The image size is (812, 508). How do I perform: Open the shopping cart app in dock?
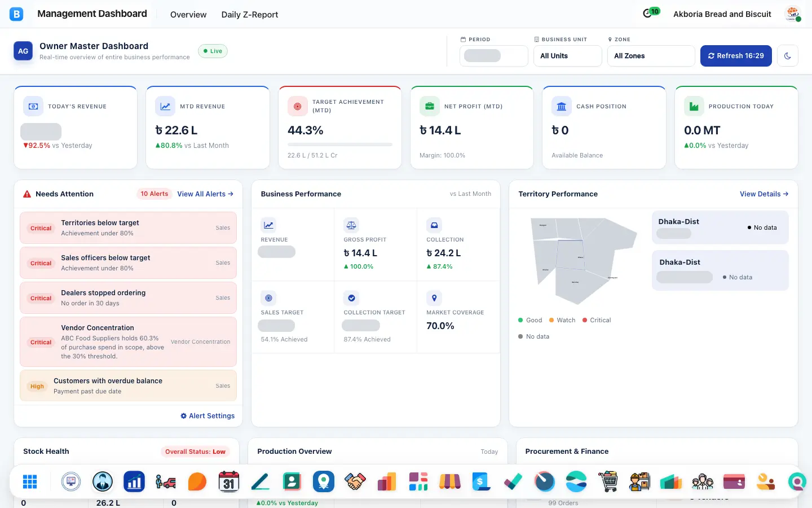[608, 481]
